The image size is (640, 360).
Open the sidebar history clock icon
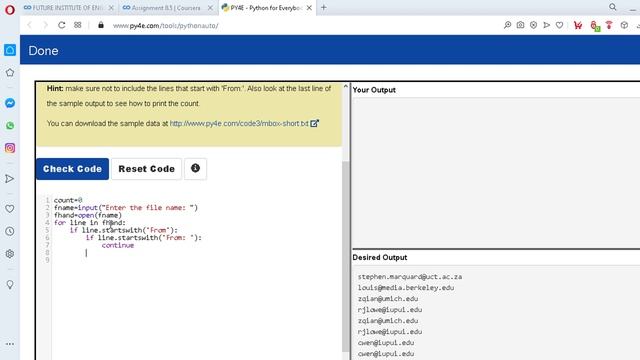[10, 231]
